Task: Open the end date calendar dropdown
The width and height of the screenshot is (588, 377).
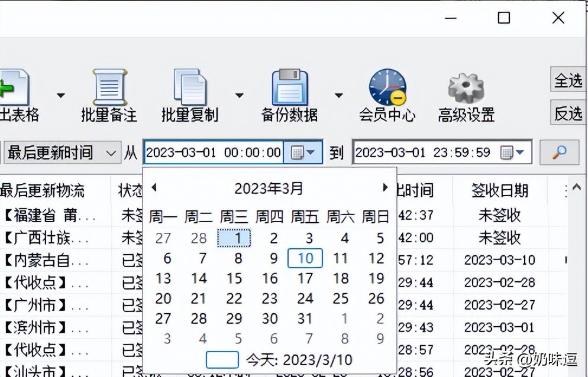Action: click(x=513, y=153)
